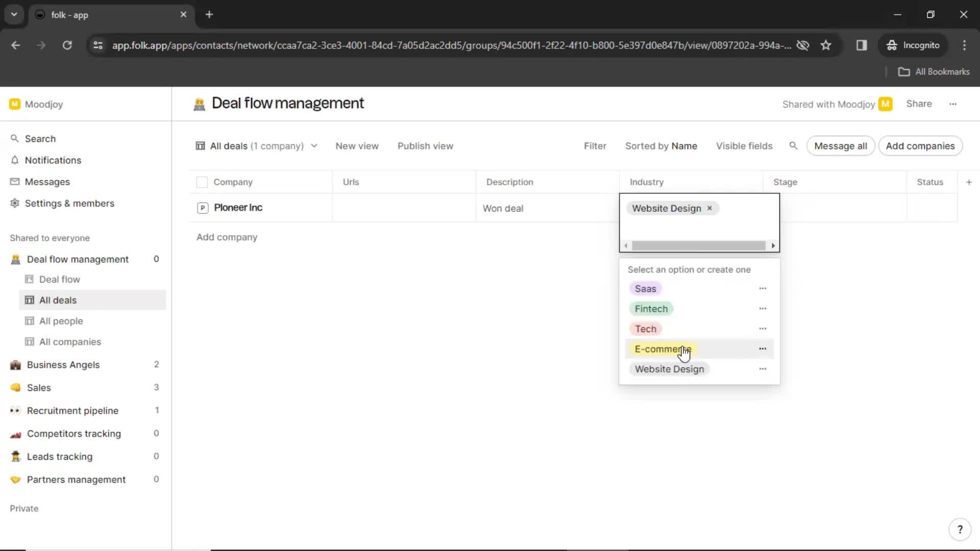Open the Sales group

pyautogui.click(x=39, y=388)
